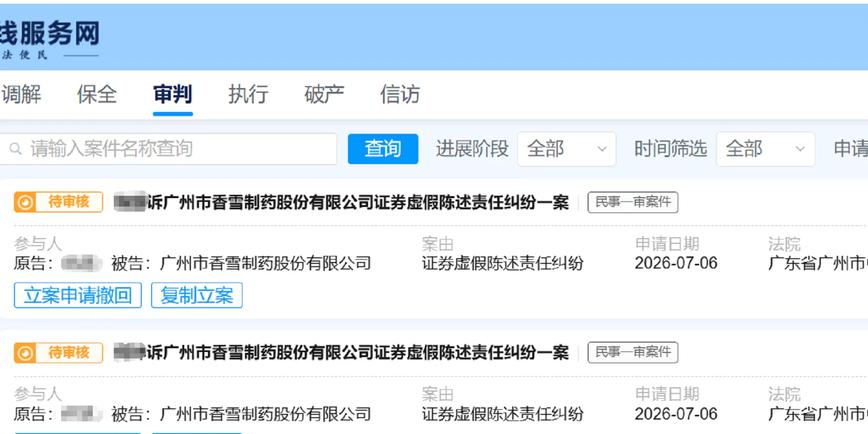Switch to the 信访 tab
868x434 pixels.
tap(400, 95)
